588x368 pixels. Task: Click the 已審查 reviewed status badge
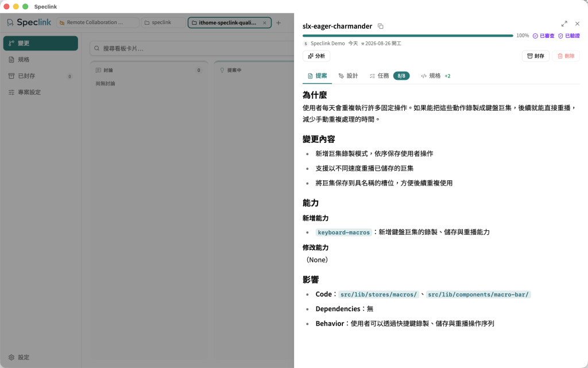(543, 36)
